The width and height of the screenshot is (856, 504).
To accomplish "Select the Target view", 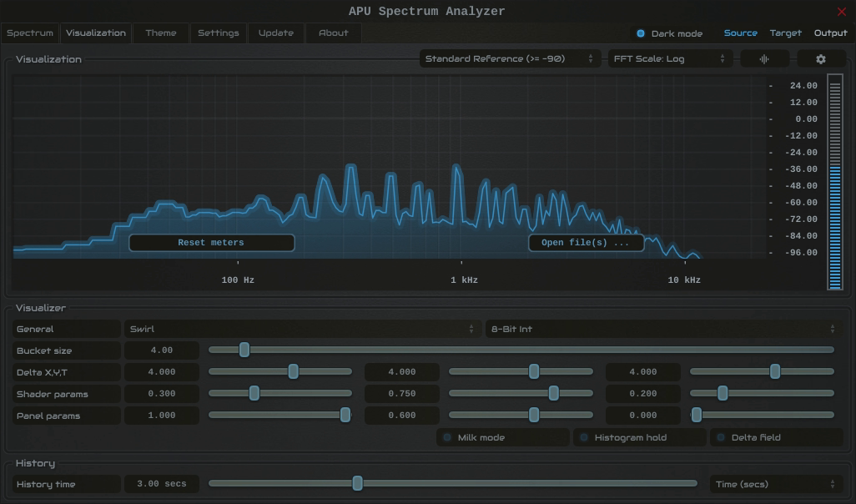I will [786, 33].
